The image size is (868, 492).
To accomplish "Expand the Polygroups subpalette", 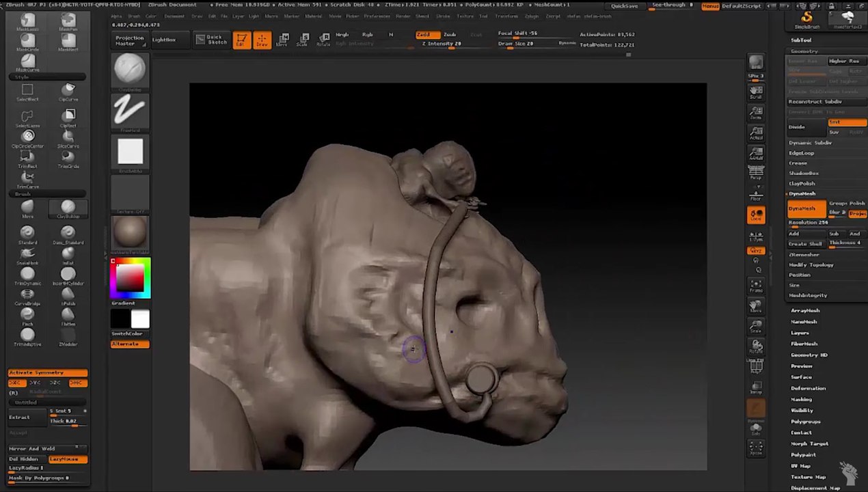I will coord(806,422).
